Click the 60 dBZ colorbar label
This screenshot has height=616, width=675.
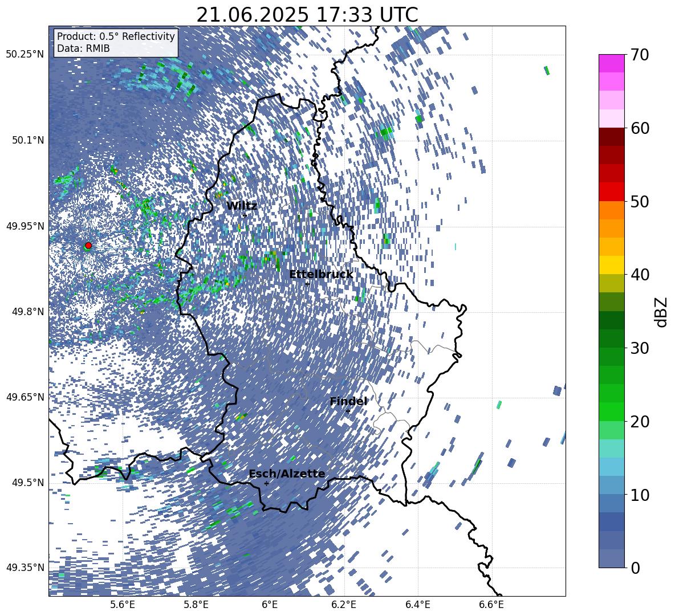[640, 128]
